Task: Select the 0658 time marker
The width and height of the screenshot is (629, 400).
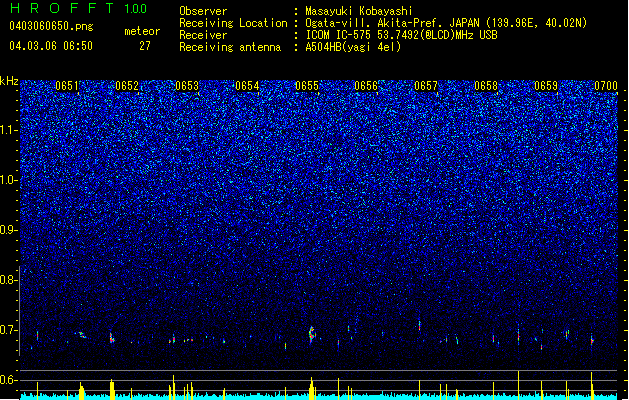Action: 486,86
